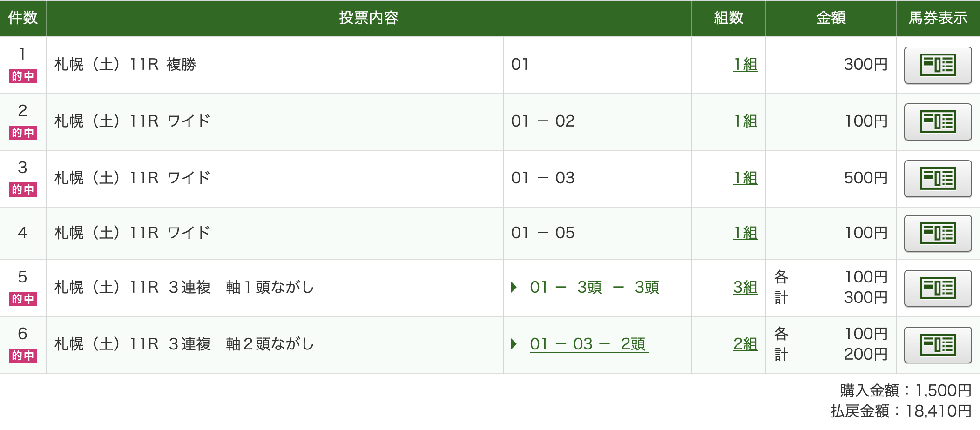Open 1組 link in row 1
Screen dimensions: 980x430
[x=745, y=64]
